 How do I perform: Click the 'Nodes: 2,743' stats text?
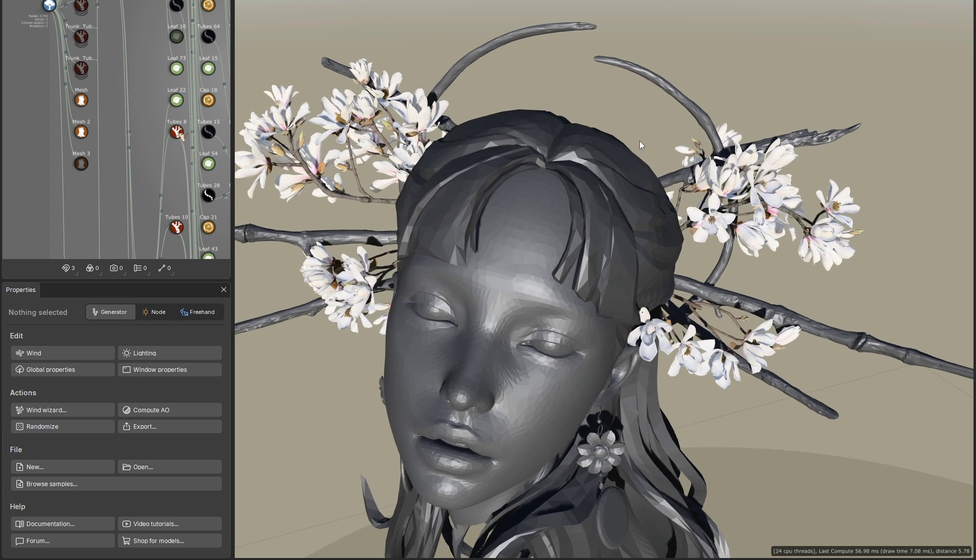pos(38,16)
